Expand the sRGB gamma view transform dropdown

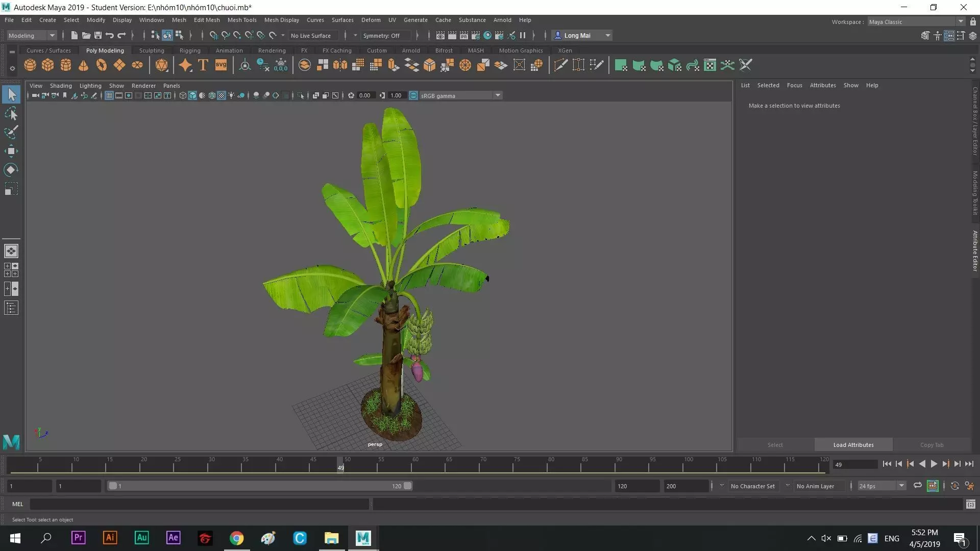click(497, 95)
